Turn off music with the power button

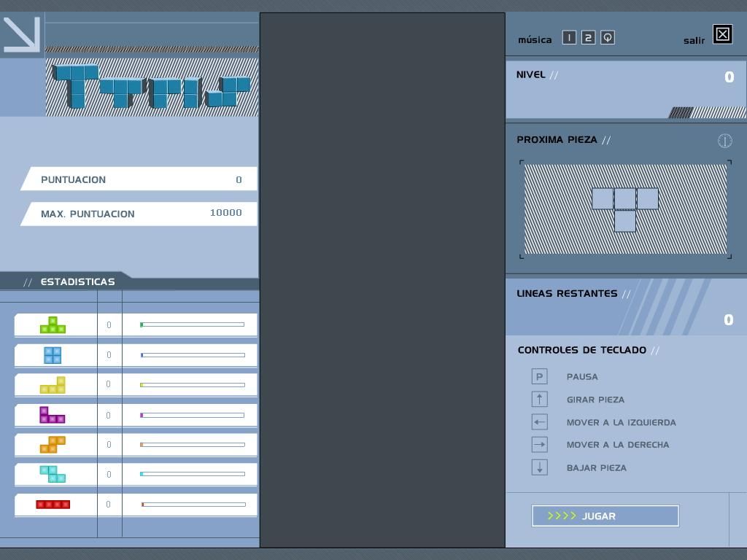[607, 38]
